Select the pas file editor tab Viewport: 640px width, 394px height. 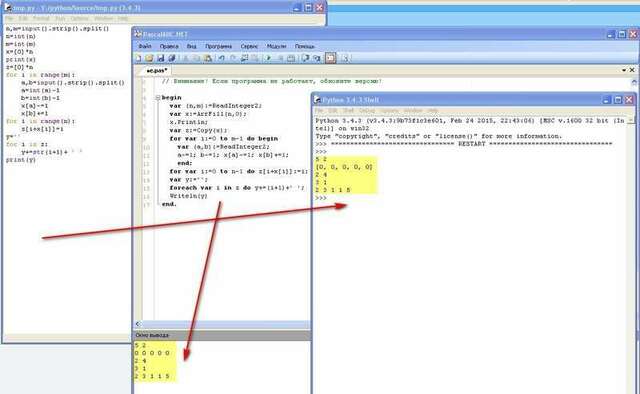pyautogui.click(x=156, y=71)
